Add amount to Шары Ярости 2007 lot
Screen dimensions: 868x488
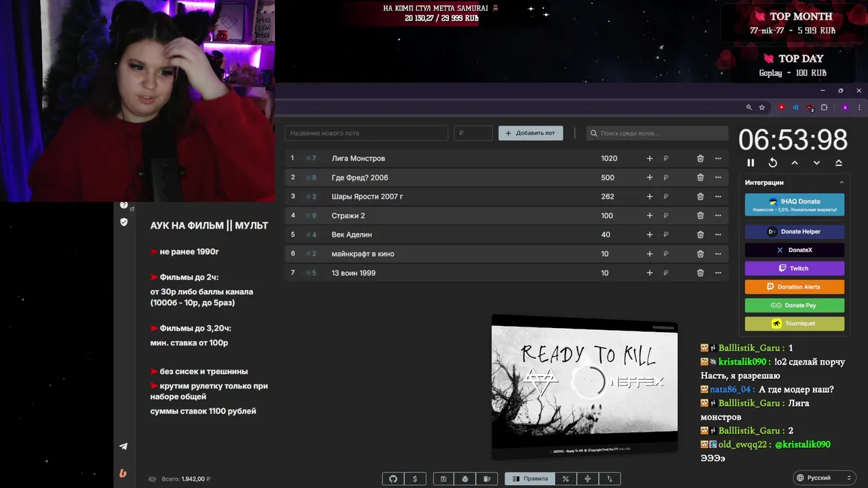tap(650, 197)
